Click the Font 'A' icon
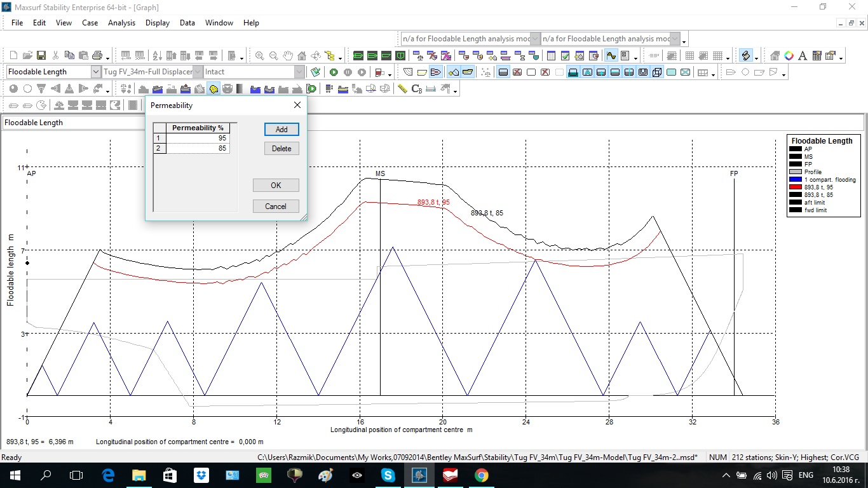Image resolution: width=868 pixels, height=488 pixels. [x=803, y=56]
